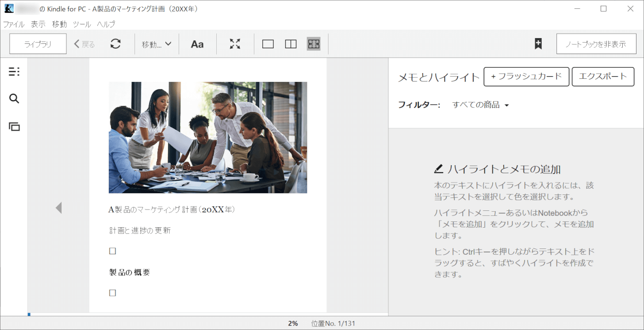
Task: Open the table of contents sidebar icon
Action: 14,71
